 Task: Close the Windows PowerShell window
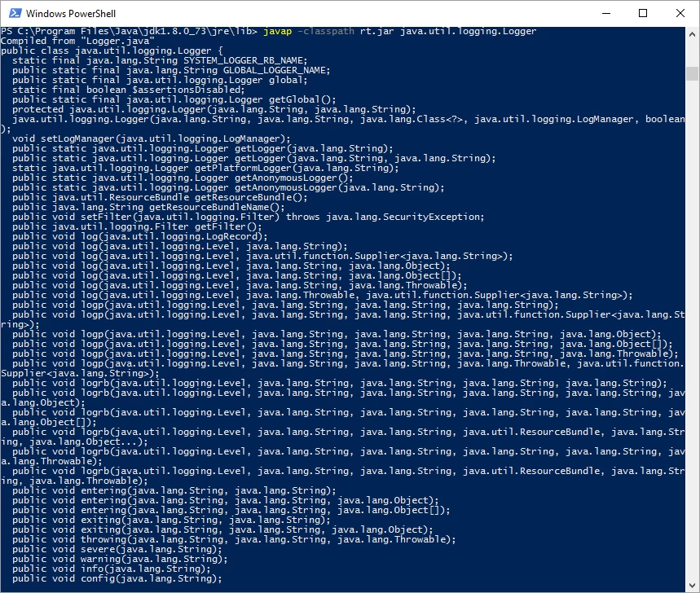click(680, 13)
